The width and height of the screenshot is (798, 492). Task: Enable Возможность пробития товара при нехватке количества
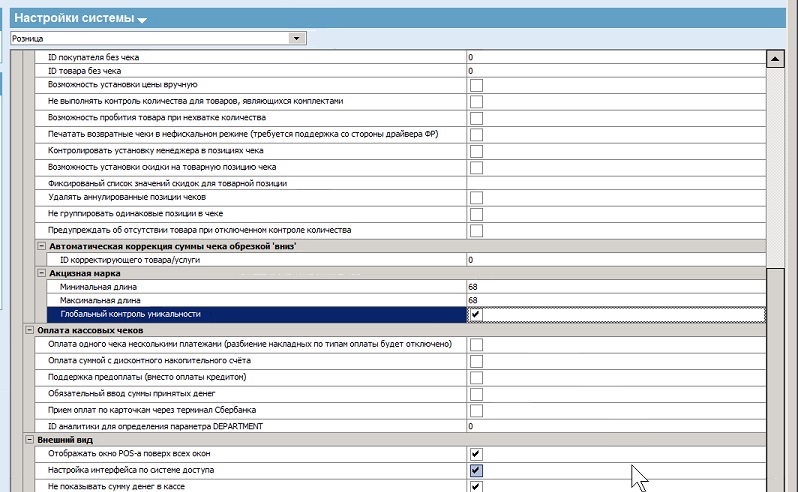(x=476, y=118)
